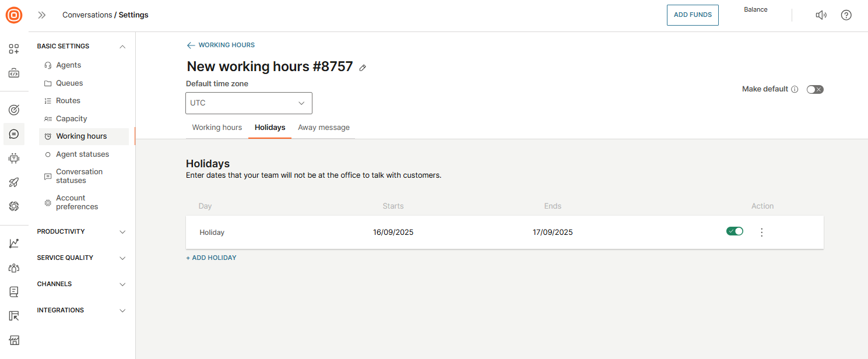Open the Default time zone dropdown
868x359 pixels.
(249, 103)
